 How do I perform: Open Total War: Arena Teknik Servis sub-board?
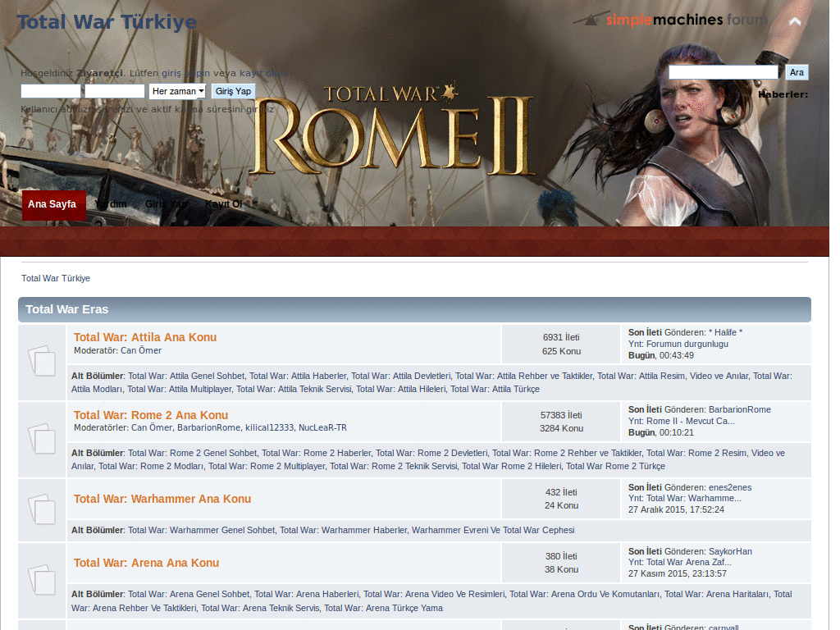click(260, 608)
